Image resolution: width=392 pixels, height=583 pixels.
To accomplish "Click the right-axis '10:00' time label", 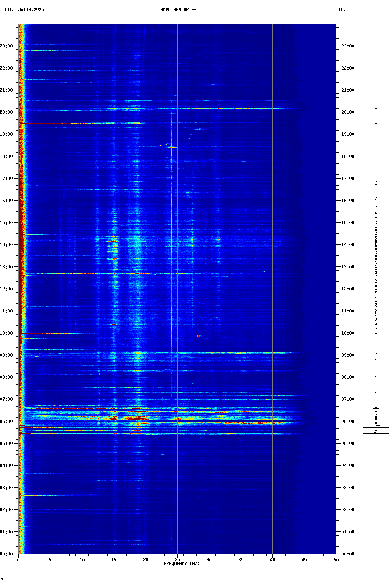I will 348,333.
